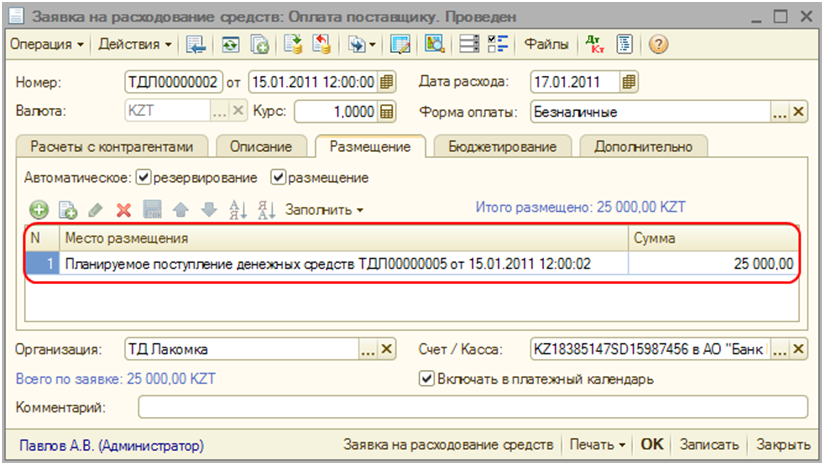The width and height of the screenshot is (824, 465).
Task: Toggle the размещение checkbox
Action: (278, 177)
